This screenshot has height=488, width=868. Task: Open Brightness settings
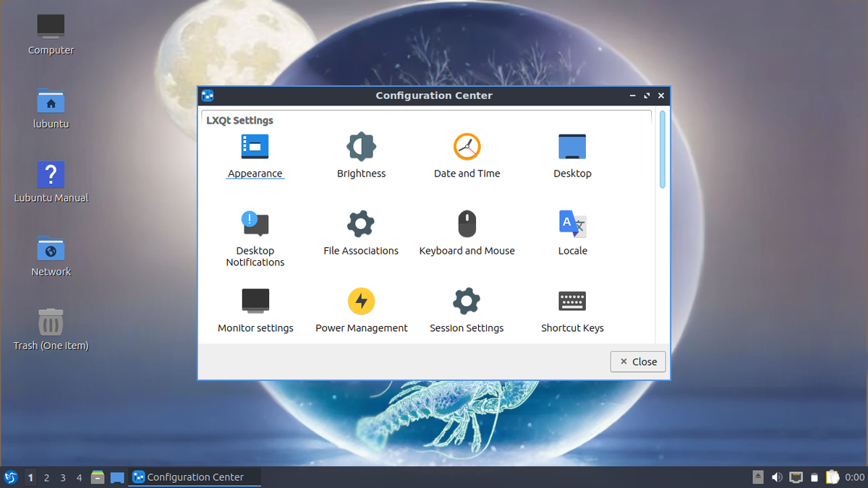click(361, 155)
